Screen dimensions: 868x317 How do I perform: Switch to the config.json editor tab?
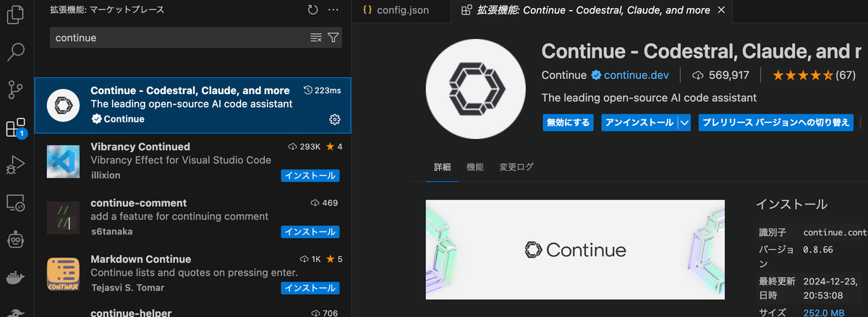coord(402,10)
